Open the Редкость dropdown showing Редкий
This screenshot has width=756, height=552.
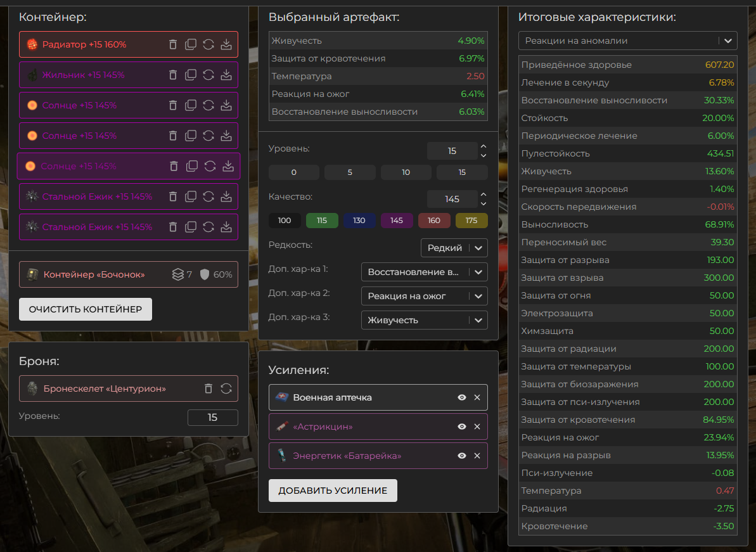(x=454, y=248)
